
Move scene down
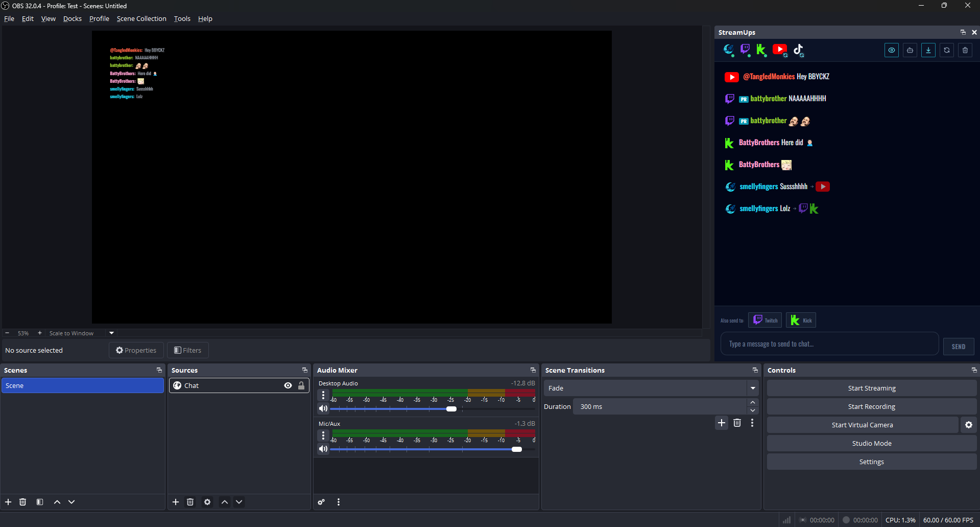coord(71,502)
